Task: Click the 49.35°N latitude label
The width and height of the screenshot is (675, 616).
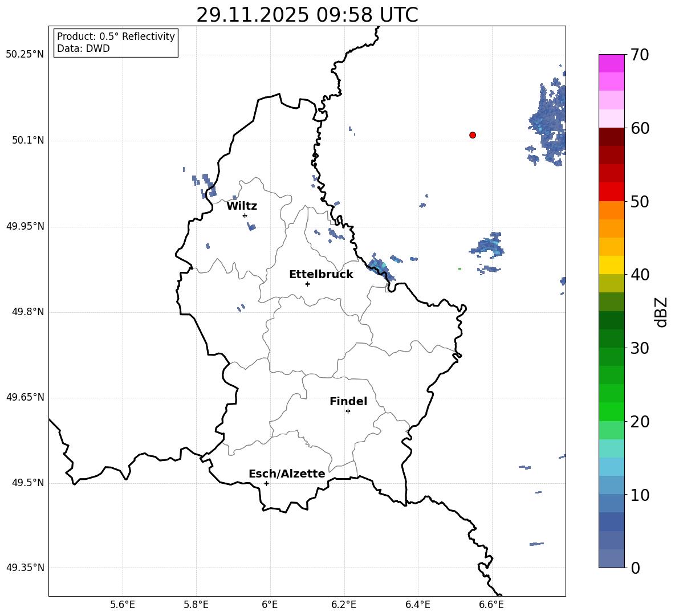Action: point(25,568)
